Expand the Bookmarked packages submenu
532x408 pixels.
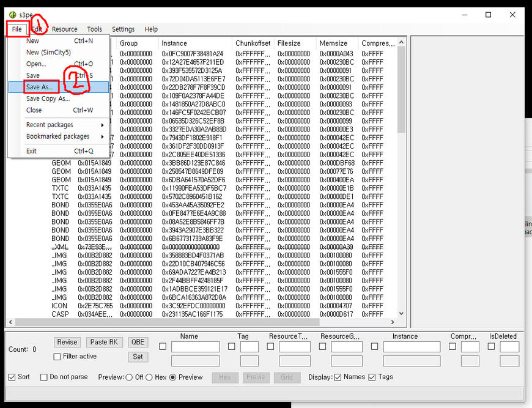[x=58, y=136]
